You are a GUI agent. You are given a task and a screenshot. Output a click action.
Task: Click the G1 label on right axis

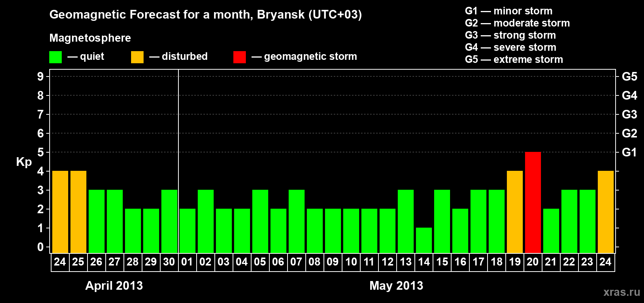tap(630, 152)
